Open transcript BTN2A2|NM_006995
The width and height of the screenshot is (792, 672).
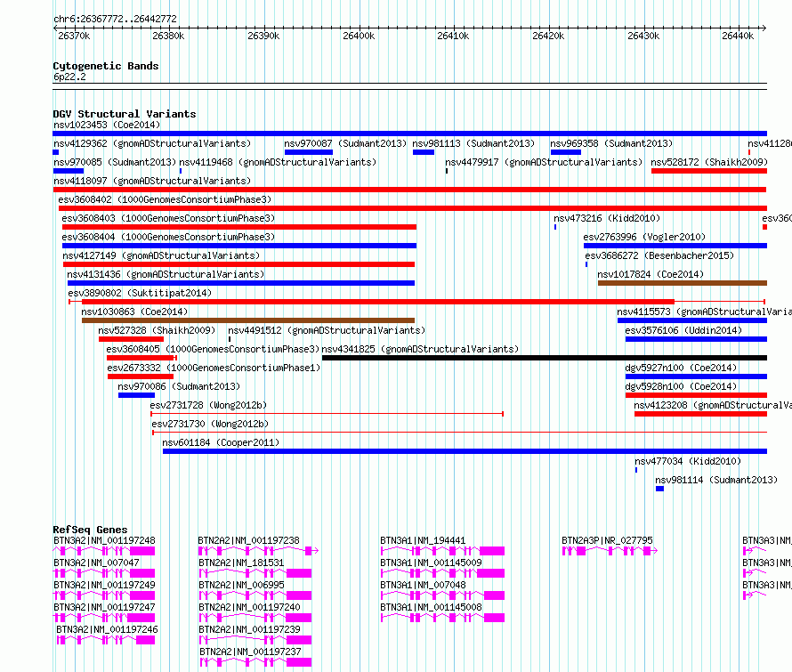[x=241, y=585]
